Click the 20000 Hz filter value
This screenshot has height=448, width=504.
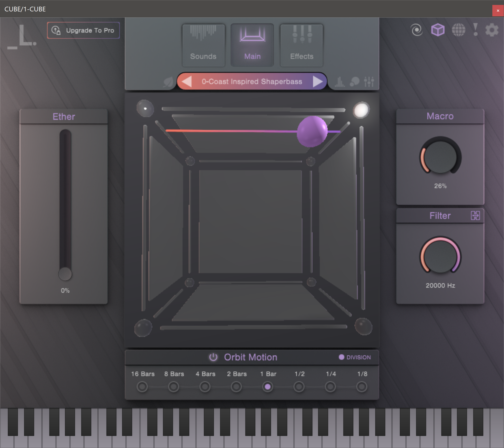pos(440,286)
